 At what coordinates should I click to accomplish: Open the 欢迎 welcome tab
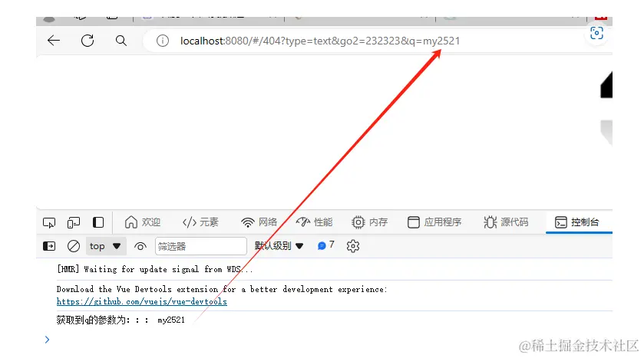[x=143, y=222]
